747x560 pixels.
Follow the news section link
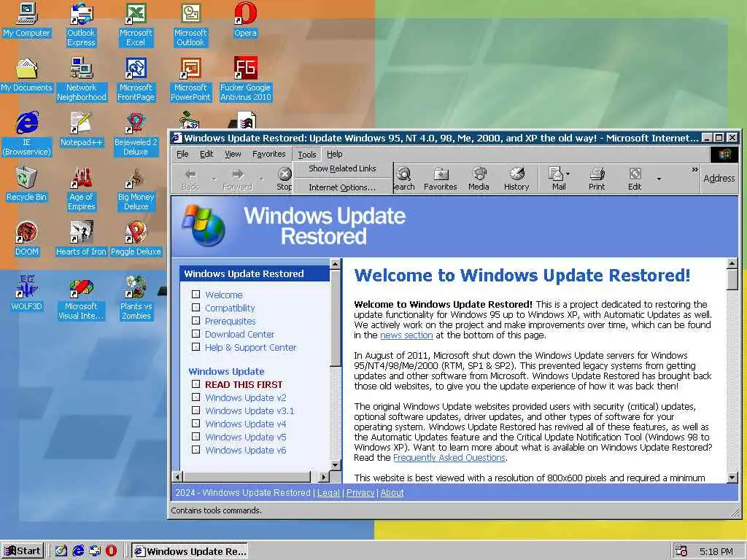pos(406,335)
